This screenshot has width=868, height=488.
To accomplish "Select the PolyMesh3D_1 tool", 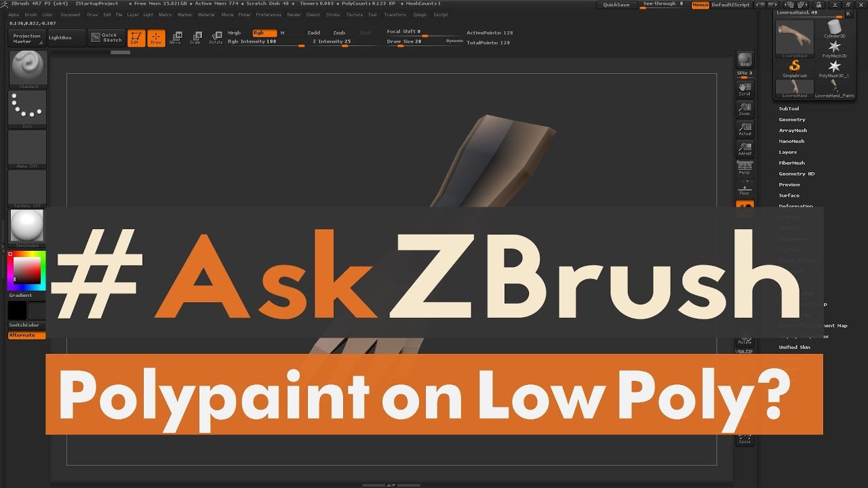I will pos(835,68).
